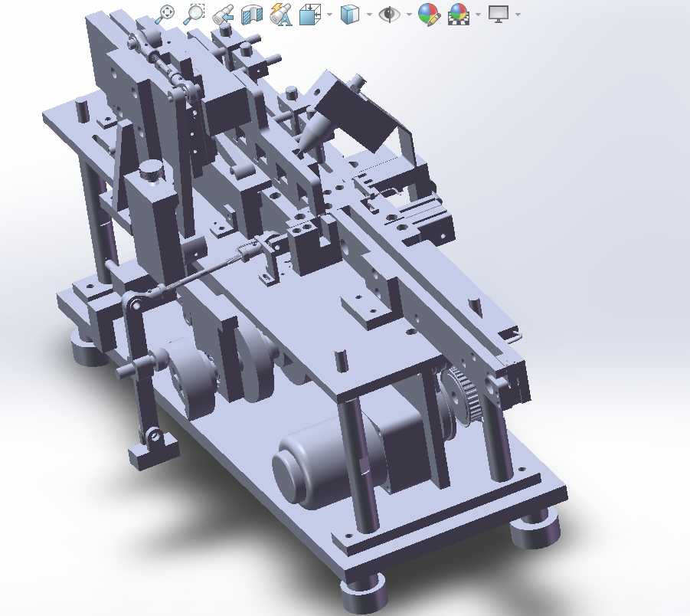
Task: Expand the View Orientation dropdown arrow
Action: (x=329, y=15)
